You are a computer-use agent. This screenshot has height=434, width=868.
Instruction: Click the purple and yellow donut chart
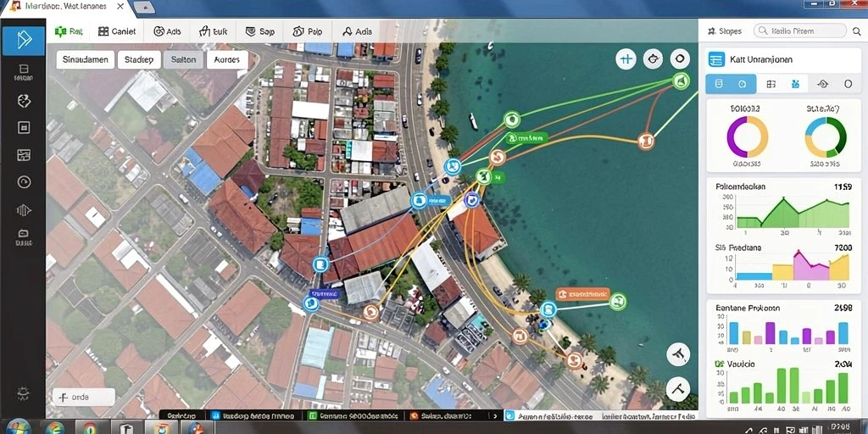click(x=747, y=136)
